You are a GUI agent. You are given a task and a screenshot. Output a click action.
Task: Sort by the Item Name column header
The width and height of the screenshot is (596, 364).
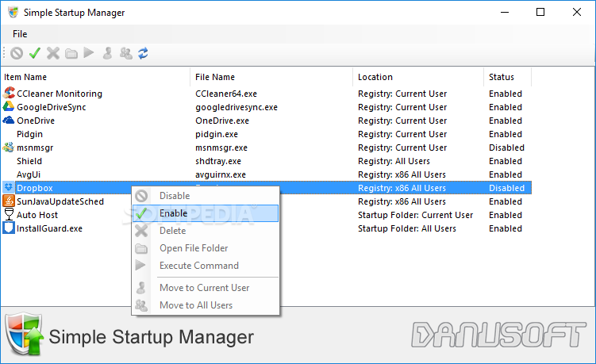pos(95,77)
